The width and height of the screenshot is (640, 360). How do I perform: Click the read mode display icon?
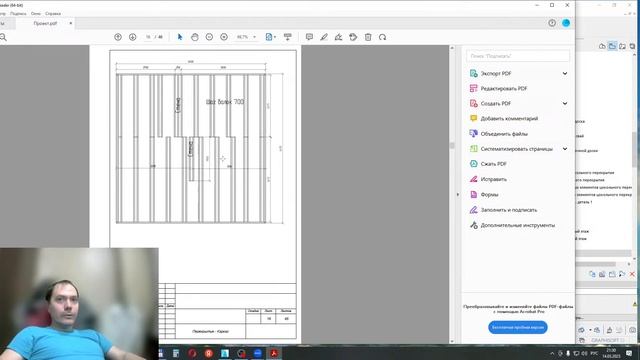(288, 37)
